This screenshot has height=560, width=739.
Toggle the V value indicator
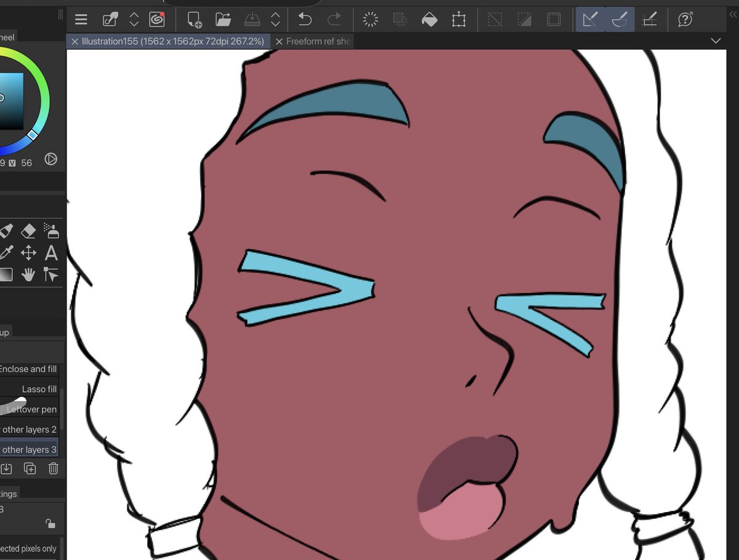12,163
